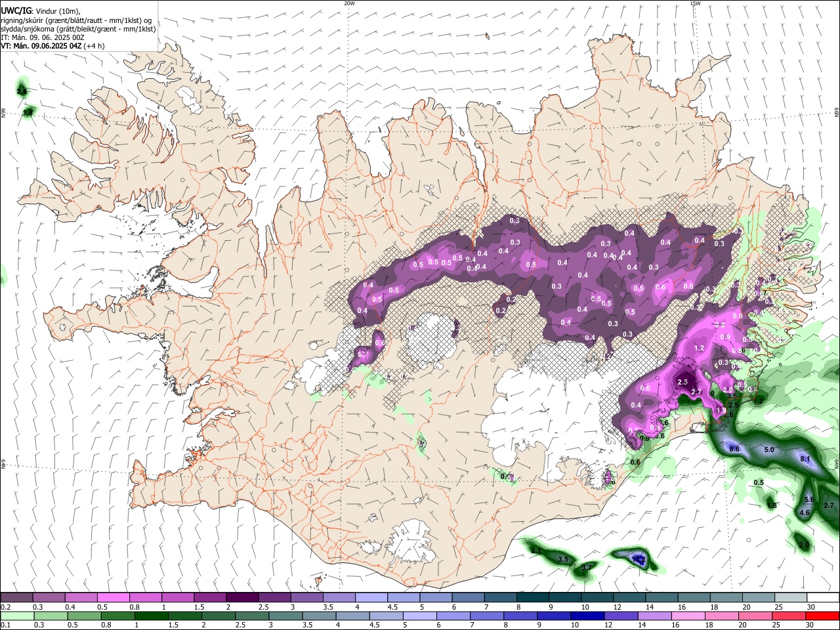The image size is (840, 630).
Task: Click the 20W longitude label
Action: coord(349,3)
